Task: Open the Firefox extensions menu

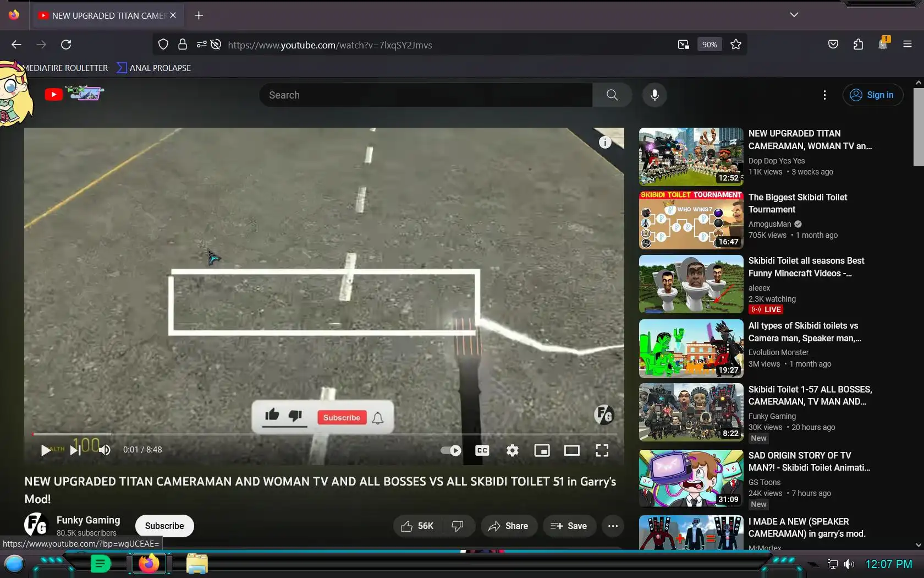Action: click(858, 45)
